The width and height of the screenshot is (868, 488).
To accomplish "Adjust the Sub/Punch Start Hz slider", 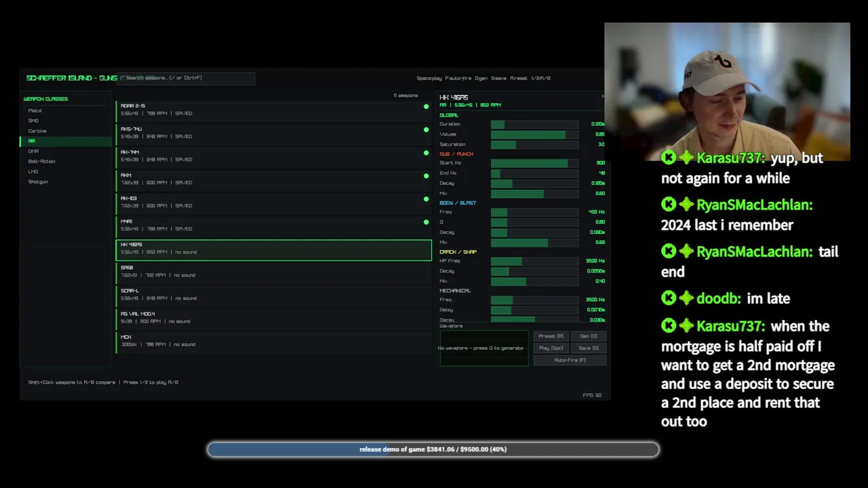I will coord(534,163).
